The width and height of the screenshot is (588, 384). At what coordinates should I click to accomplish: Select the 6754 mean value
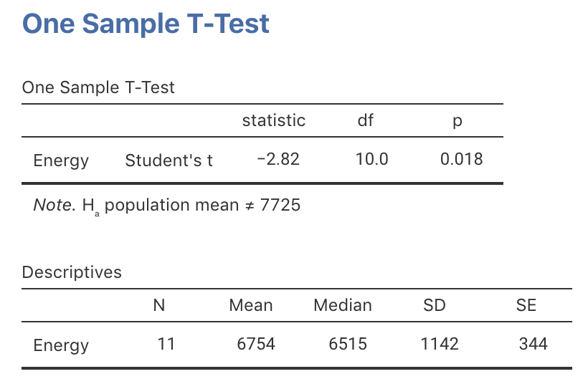pos(255,344)
